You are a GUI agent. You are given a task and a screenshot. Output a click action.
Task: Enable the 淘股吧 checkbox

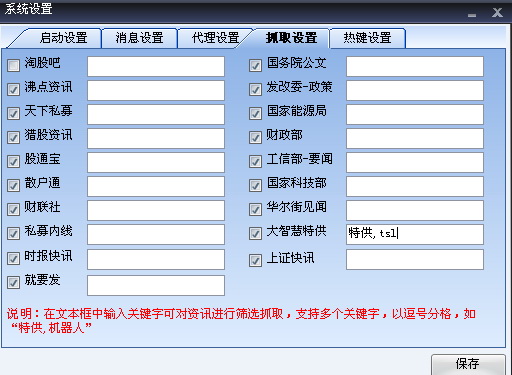click(13, 65)
